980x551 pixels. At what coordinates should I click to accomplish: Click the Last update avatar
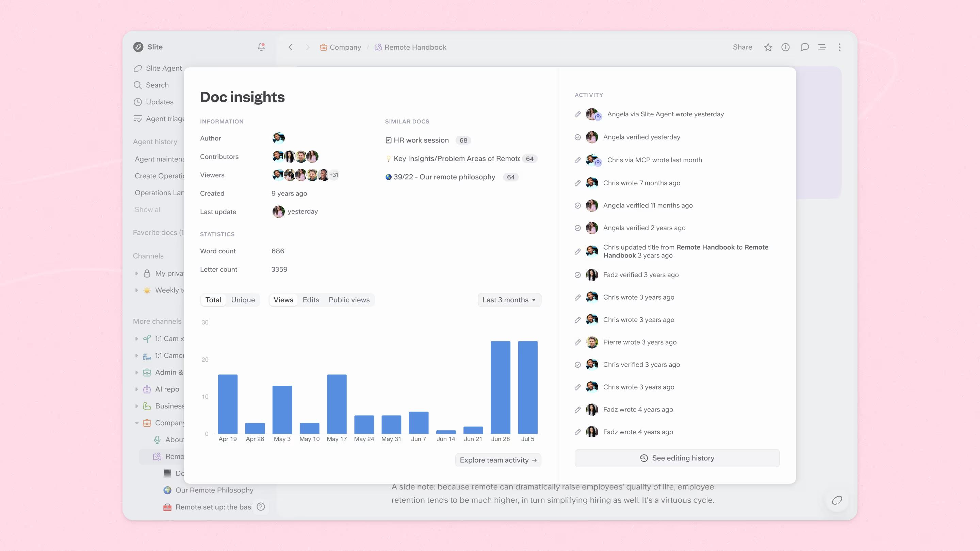coord(278,212)
